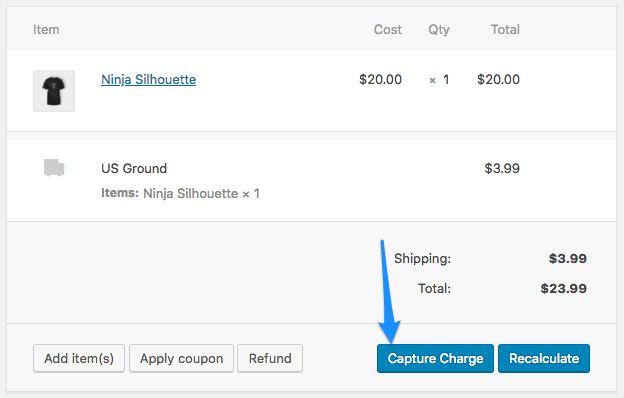Click the Qty column header
Image resolution: width=624 pixels, height=398 pixels.
(439, 29)
